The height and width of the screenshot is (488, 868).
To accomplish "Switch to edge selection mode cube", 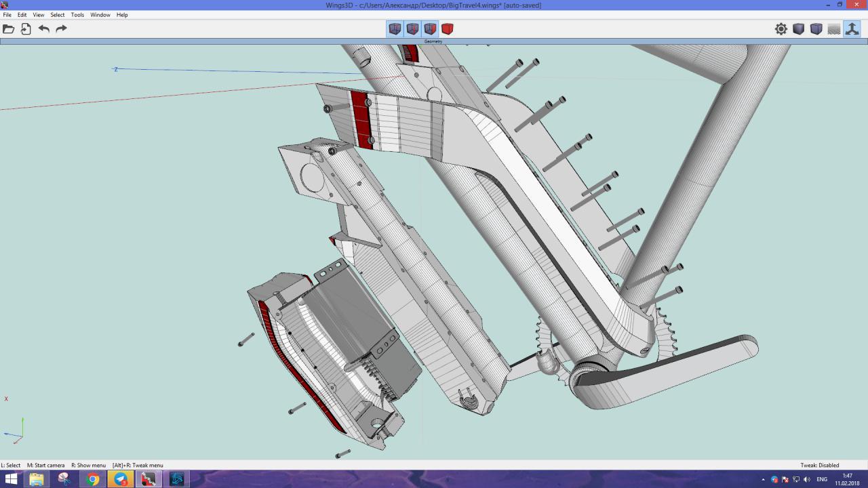I will (x=412, y=28).
